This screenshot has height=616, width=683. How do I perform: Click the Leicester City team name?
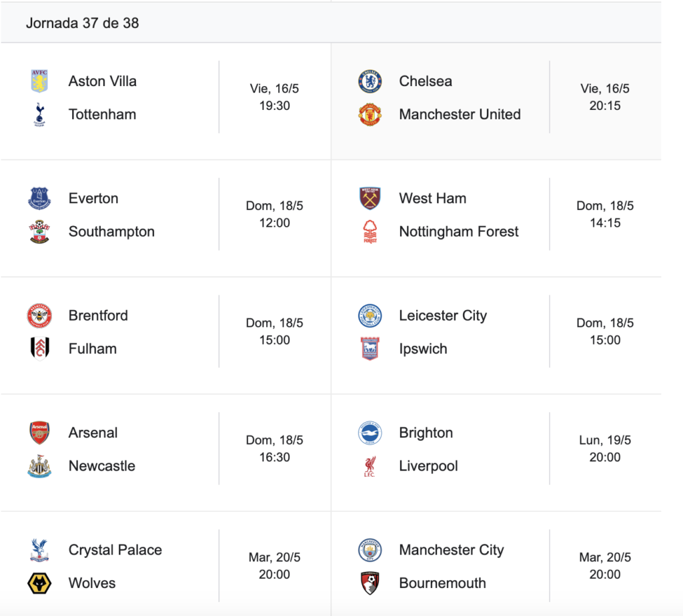click(443, 315)
